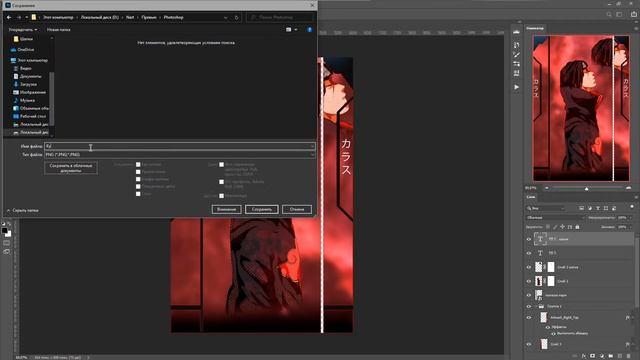Collapse folders with 'Скрыть папки'
The width and height of the screenshot is (640, 360).
tap(22, 210)
